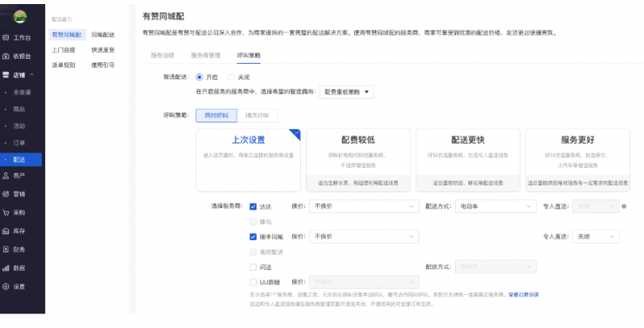The image size is (644, 328).
Task: Open 采购 purchasing cart icon
Action: (x=6, y=213)
